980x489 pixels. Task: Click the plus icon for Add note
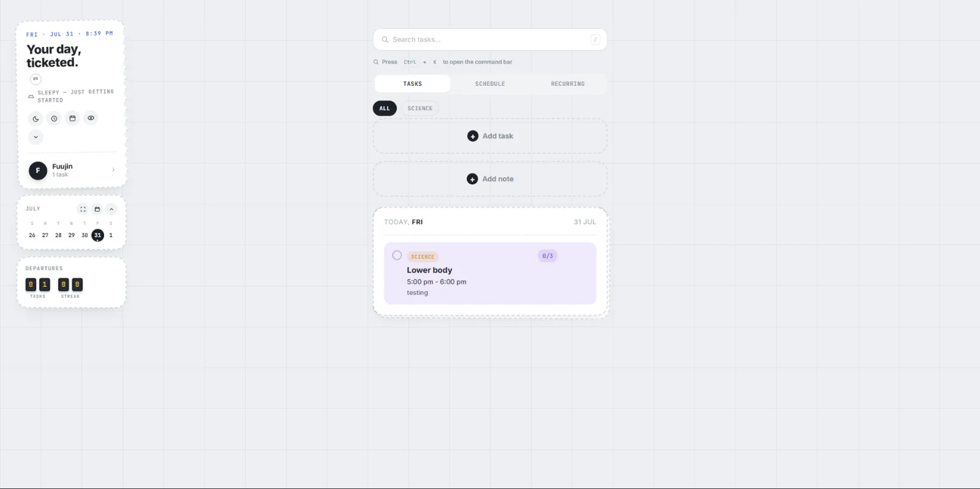pos(472,179)
